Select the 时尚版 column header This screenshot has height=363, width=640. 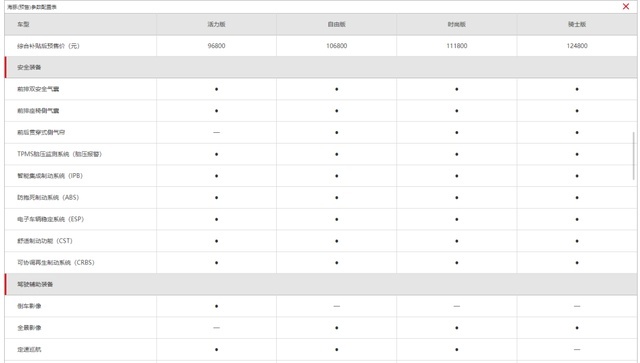pos(456,24)
